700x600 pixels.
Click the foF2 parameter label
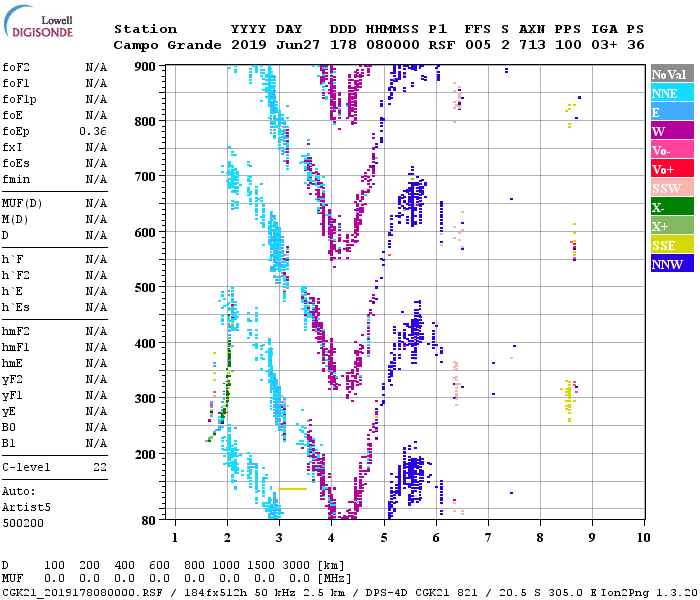(16, 67)
